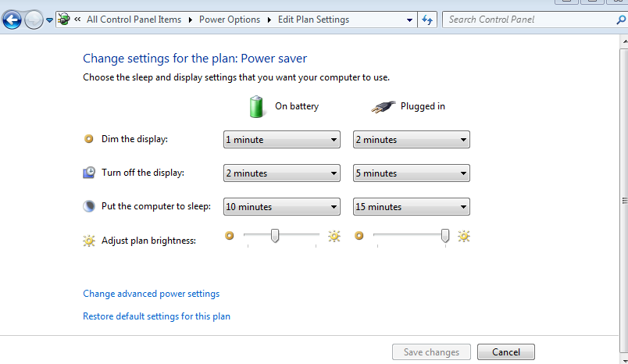Expand arrow after All Control Panel Items
Screen dimensions: 628x364
click(191, 20)
